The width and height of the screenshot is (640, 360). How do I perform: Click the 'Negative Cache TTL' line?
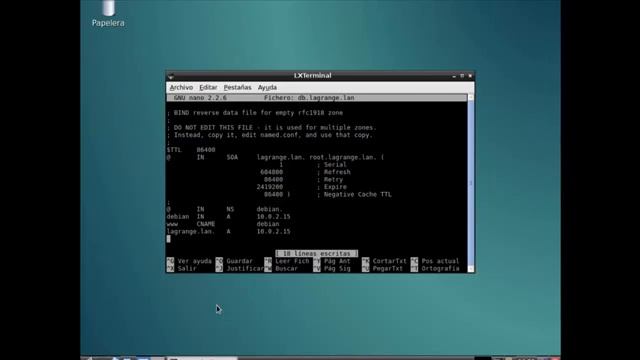[328, 195]
